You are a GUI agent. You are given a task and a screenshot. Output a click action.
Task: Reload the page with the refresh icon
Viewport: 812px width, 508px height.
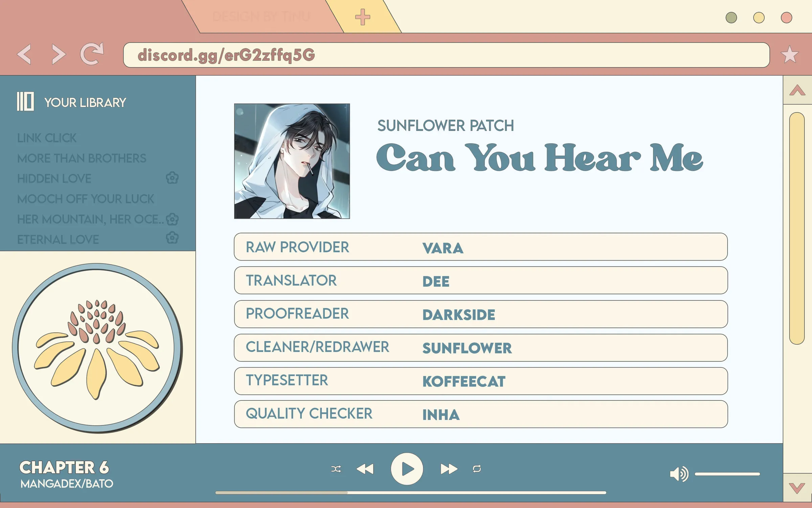point(92,53)
